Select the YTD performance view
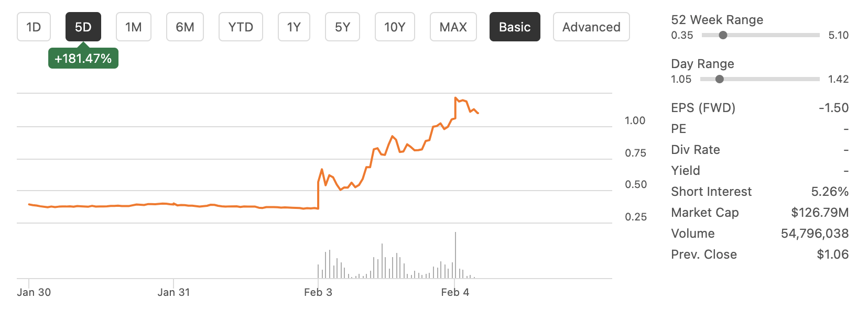Screen dimensions: 868x310 pyautogui.click(x=241, y=27)
